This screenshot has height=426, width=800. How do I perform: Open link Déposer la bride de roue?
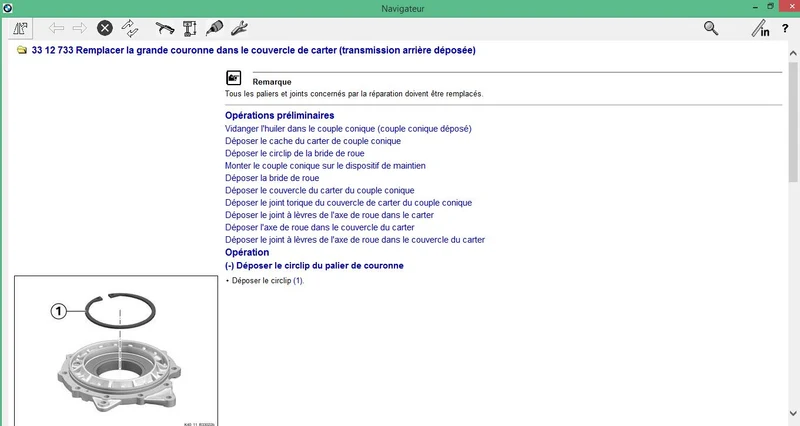click(x=272, y=178)
